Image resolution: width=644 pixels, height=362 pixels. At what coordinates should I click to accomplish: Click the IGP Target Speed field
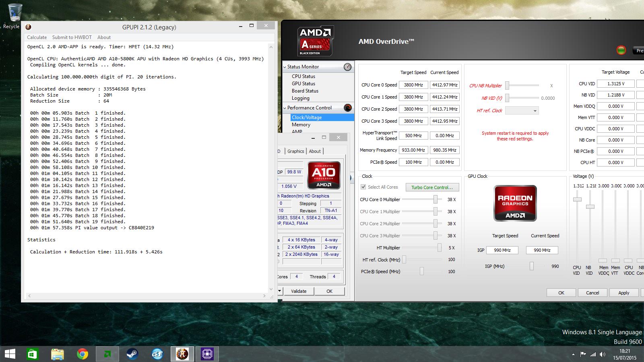(x=502, y=250)
